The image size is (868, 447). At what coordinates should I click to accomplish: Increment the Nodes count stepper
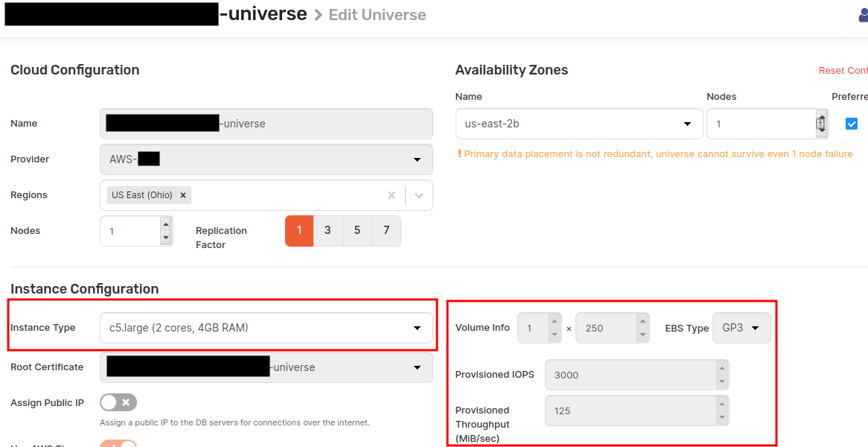pos(165,223)
